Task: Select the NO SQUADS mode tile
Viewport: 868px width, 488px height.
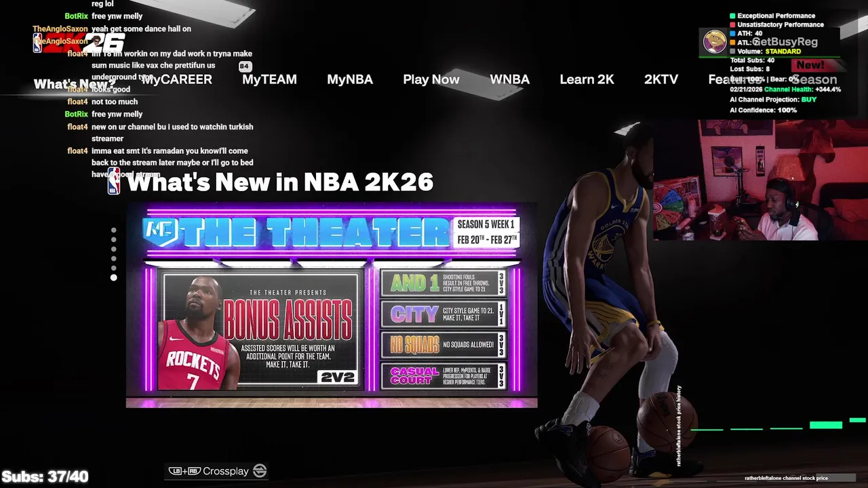Action: point(443,344)
